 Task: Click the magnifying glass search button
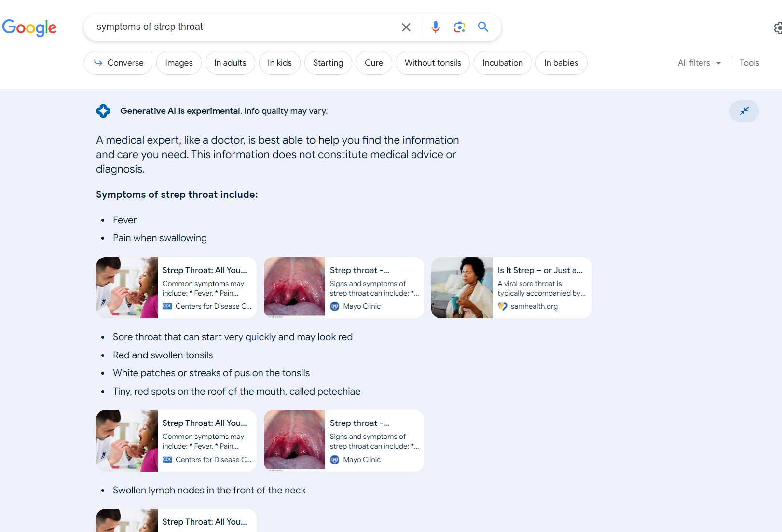483,27
